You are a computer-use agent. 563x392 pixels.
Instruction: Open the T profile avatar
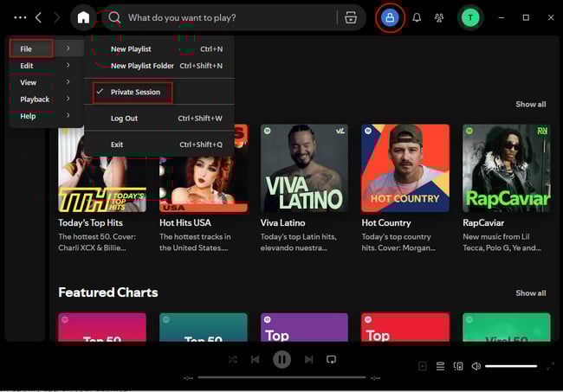[x=470, y=17]
